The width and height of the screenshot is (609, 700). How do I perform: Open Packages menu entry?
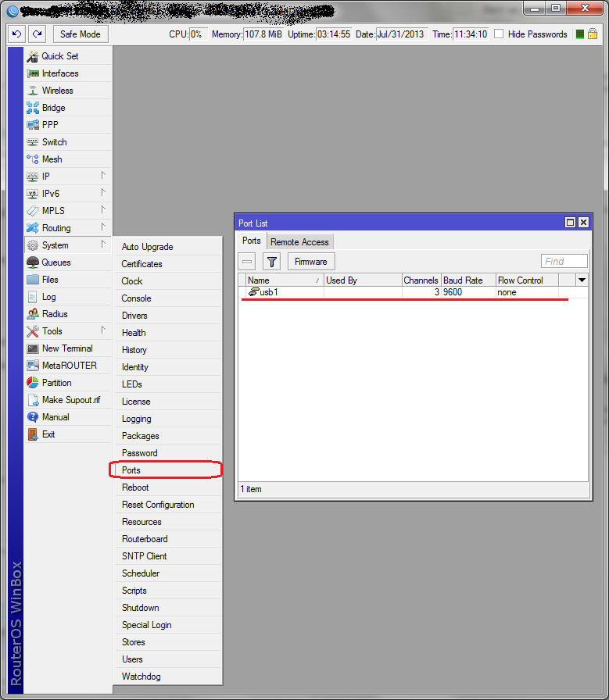(168, 436)
